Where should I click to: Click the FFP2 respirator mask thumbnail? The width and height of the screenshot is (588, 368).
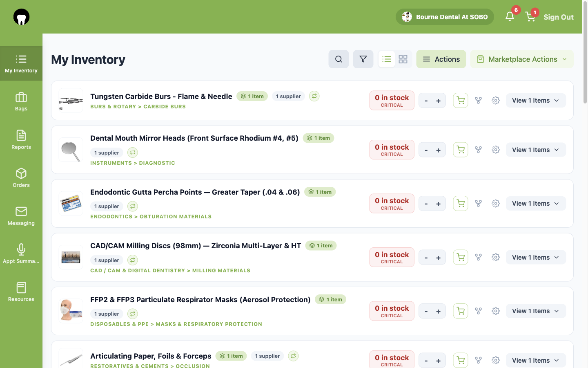[x=71, y=311]
